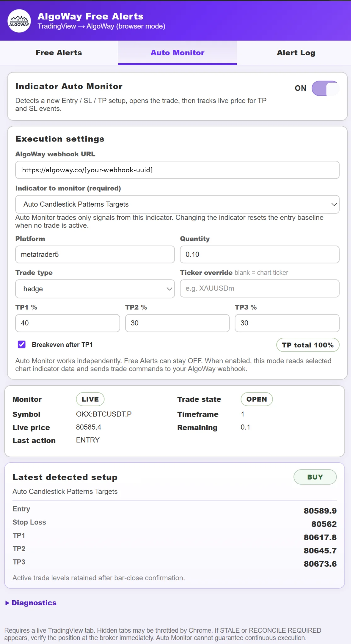This screenshot has height=644, width=351.
Task: Click the Timeframe value 1
Action: click(242, 414)
